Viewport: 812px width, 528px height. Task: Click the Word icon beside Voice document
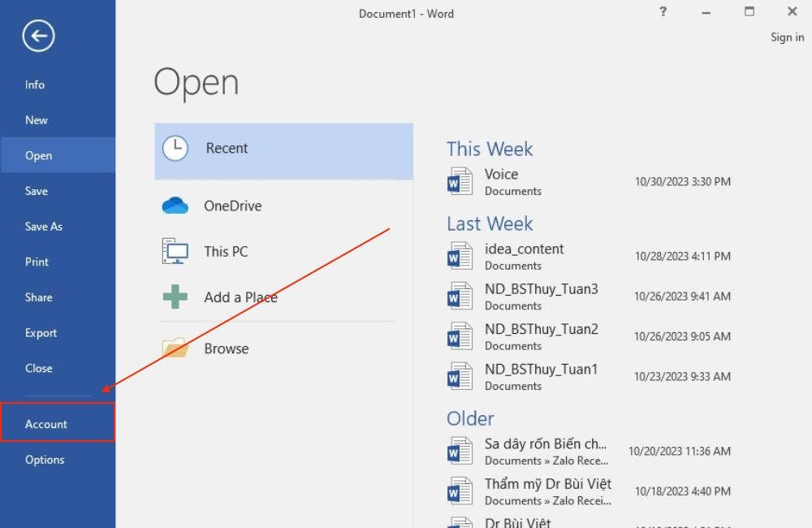click(x=460, y=181)
